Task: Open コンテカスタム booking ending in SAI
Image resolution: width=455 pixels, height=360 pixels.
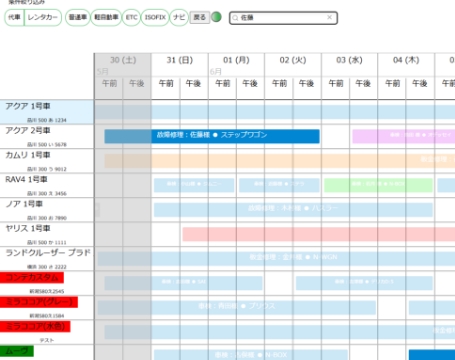Action: 183,283
